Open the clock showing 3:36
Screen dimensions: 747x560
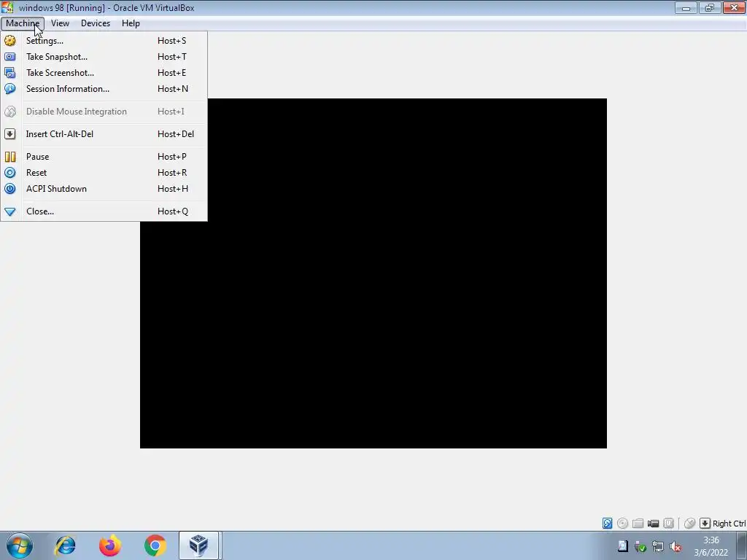tap(711, 546)
